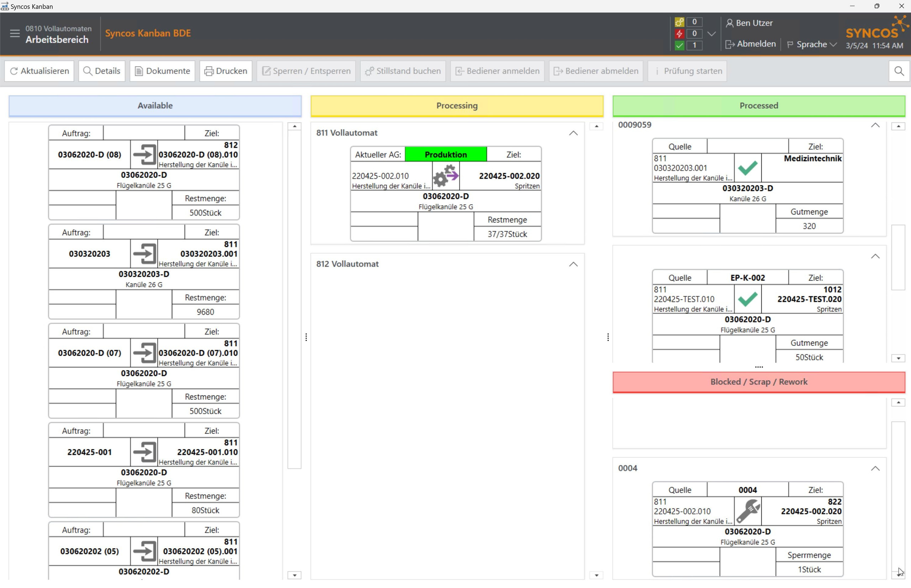Click the Available column scrollbar down arrow
Viewport: 911px width, 588px height.
294,575
